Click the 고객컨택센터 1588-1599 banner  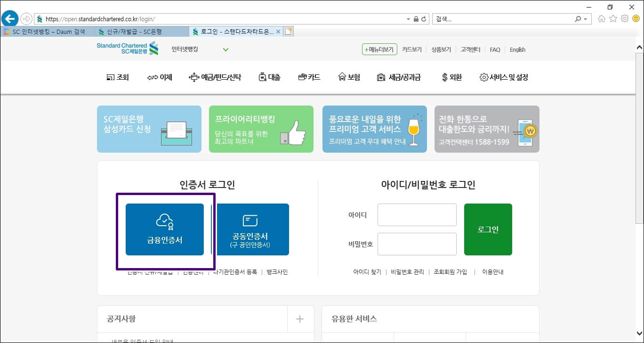tap(487, 129)
